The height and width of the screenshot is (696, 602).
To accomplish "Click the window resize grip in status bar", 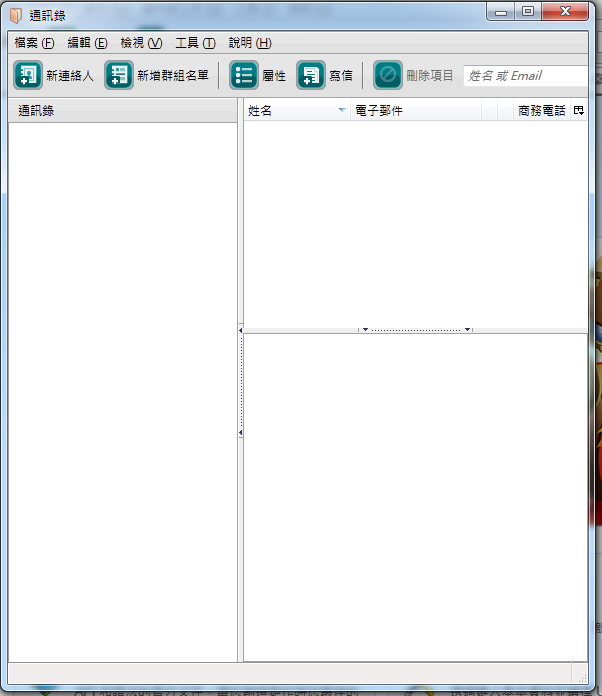I will (x=582, y=677).
